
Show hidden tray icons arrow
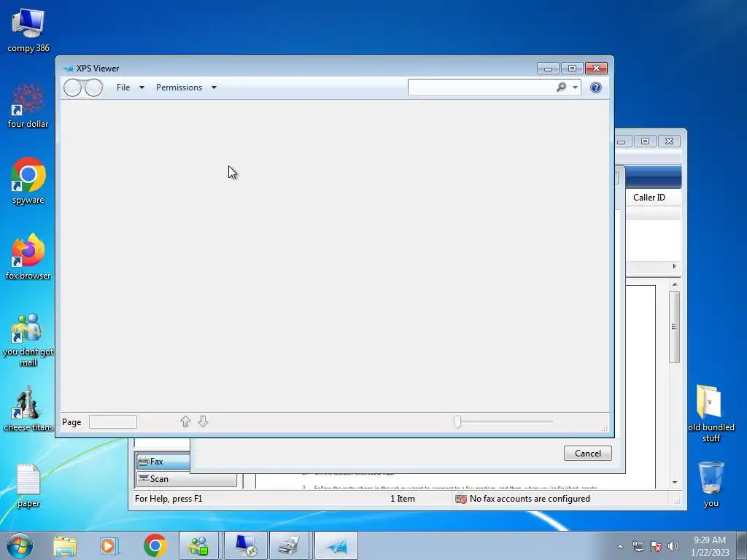coord(620,546)
